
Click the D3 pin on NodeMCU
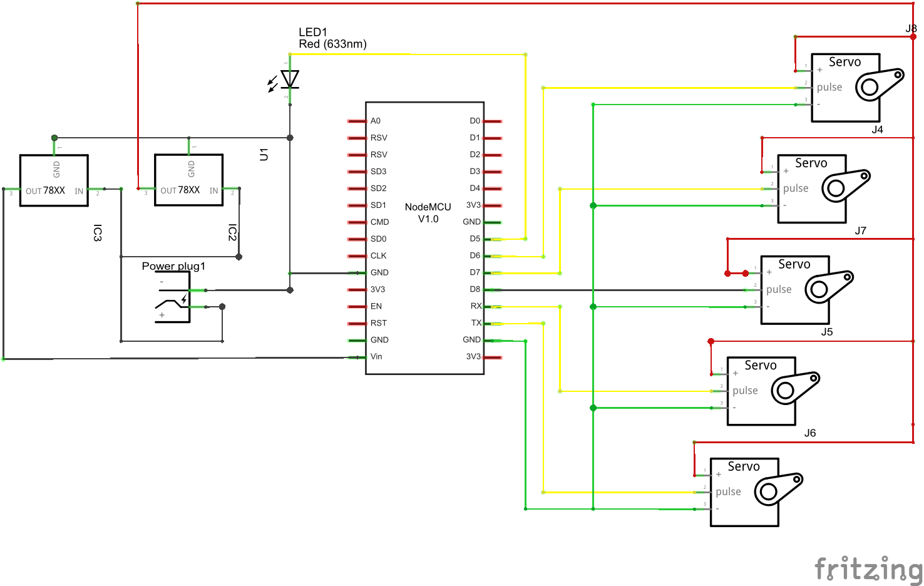tap(493, 172)
